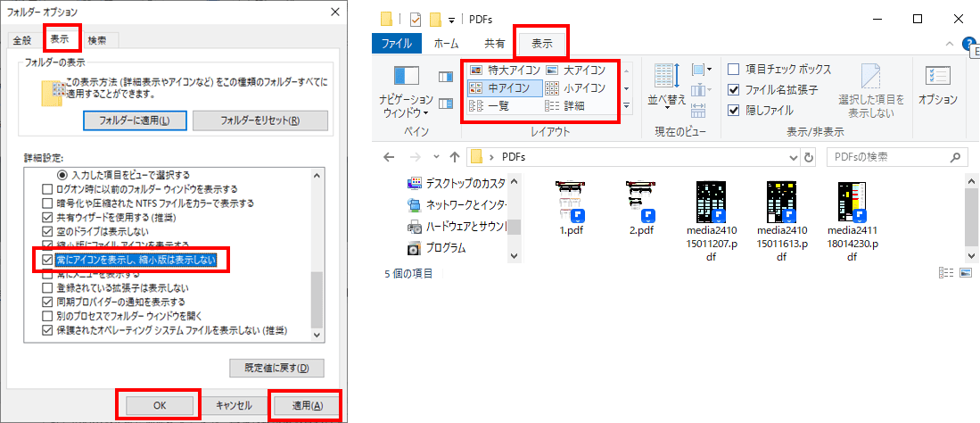
Task: Click フォルダーに適用(L) button
Action: tap(135, 120)
